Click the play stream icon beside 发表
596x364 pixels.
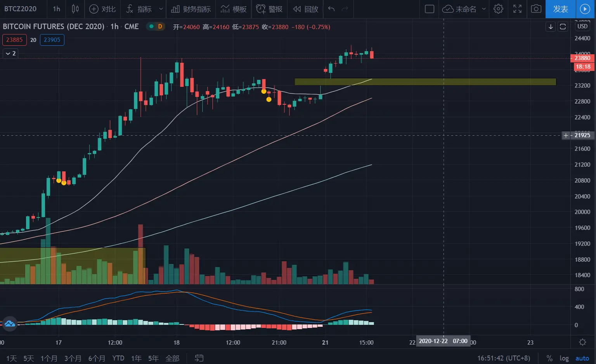click(585, 9)
